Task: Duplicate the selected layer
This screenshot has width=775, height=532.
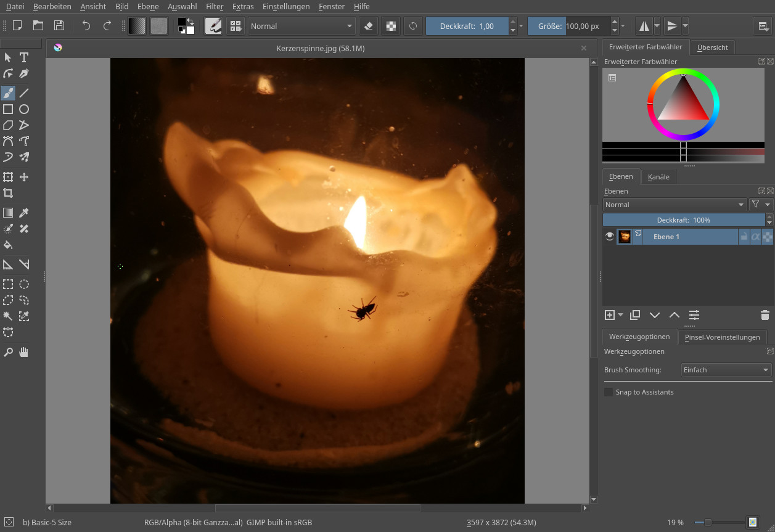Action: tap(635, 315)
